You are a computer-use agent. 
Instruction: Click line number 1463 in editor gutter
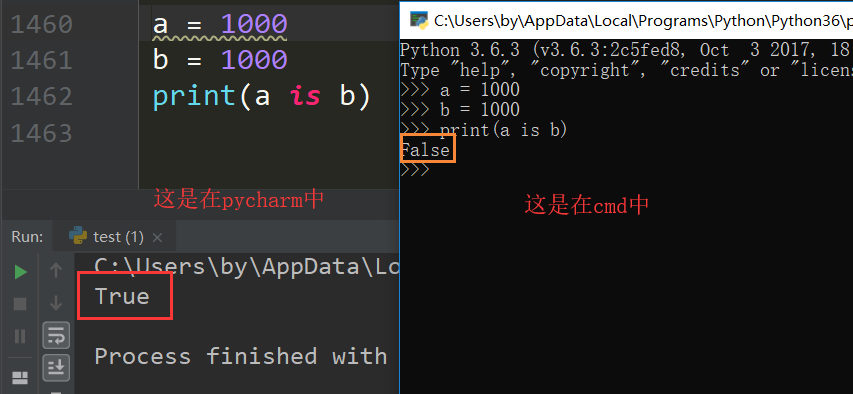click(41, 133)
